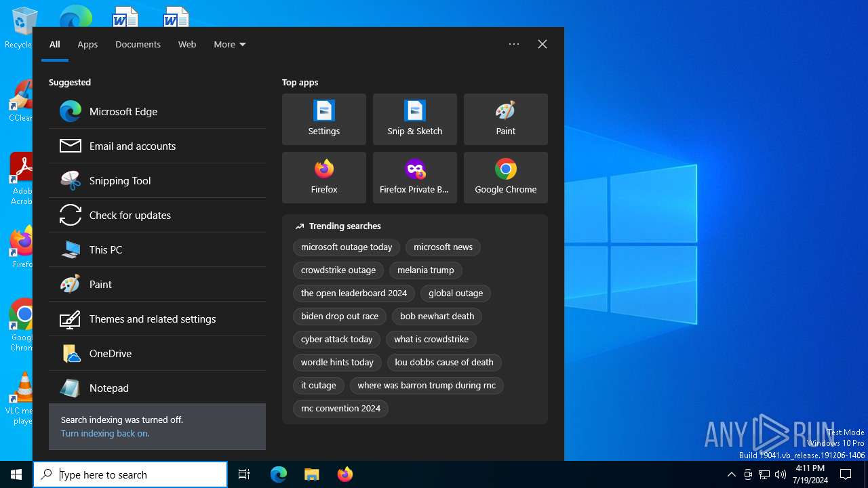Open Firefox Private Browsing tile
This screenshot has height=488, width=868.
414,178
